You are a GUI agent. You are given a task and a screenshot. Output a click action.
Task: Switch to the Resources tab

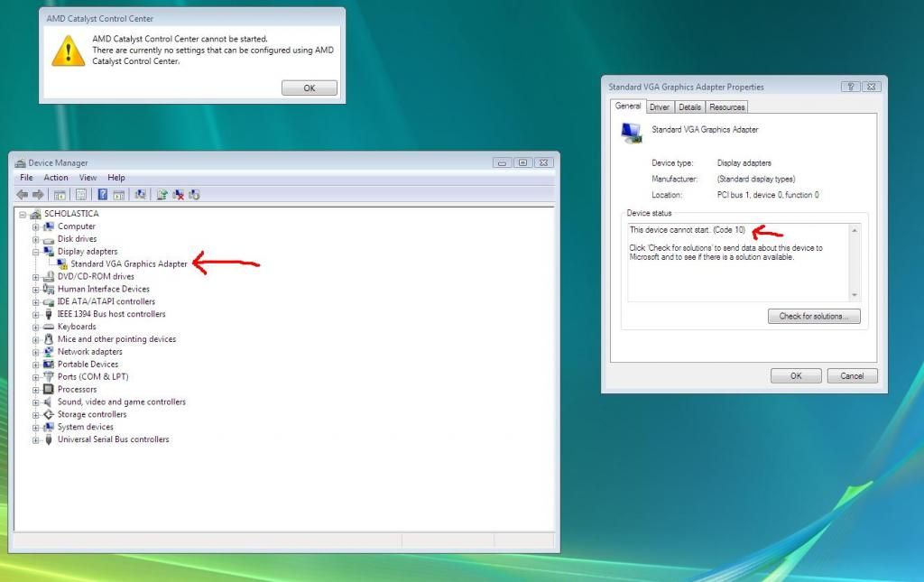click(x=726, y=107)
